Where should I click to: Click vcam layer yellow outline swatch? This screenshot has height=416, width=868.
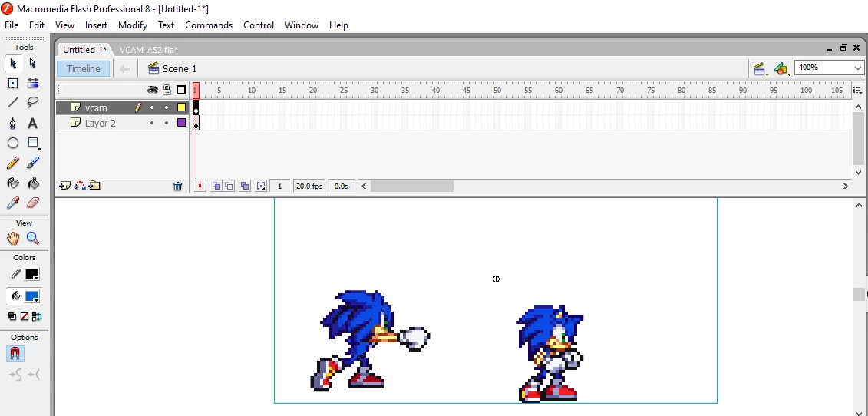point(182,107)
